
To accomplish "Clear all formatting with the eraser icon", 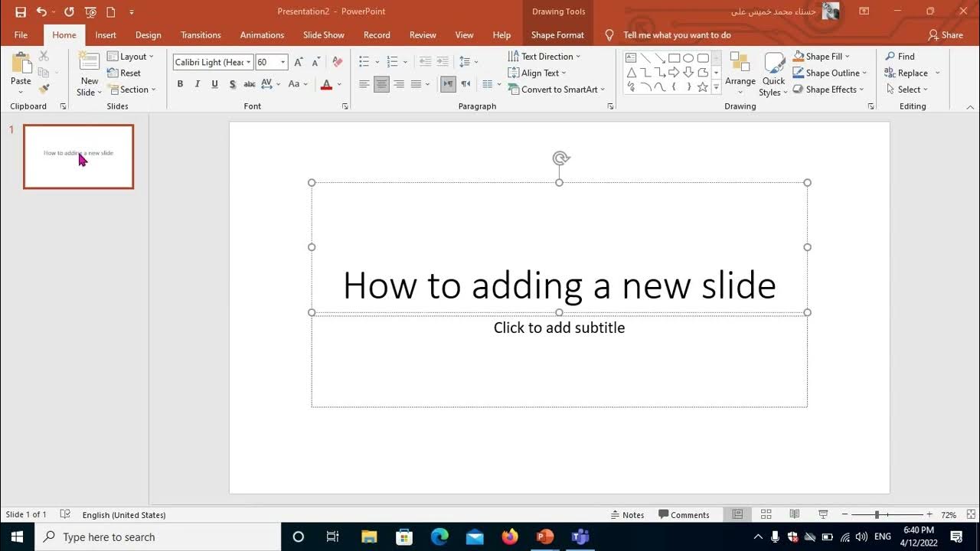I will [337, 62].
